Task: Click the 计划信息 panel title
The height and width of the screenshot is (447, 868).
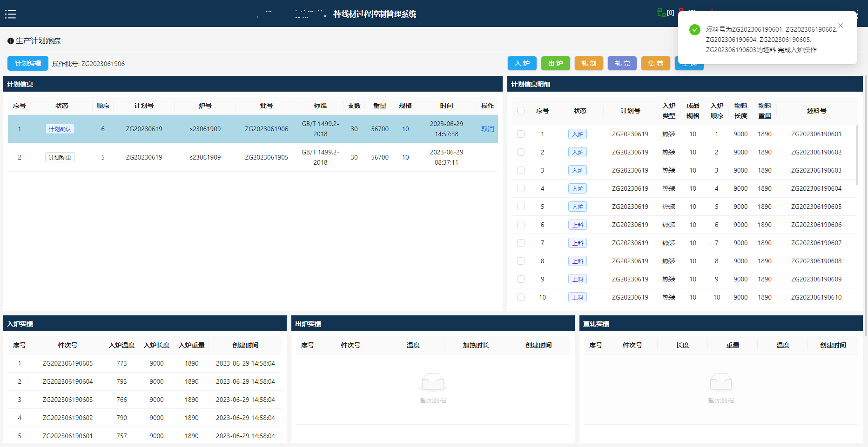Action: [20, 84]
